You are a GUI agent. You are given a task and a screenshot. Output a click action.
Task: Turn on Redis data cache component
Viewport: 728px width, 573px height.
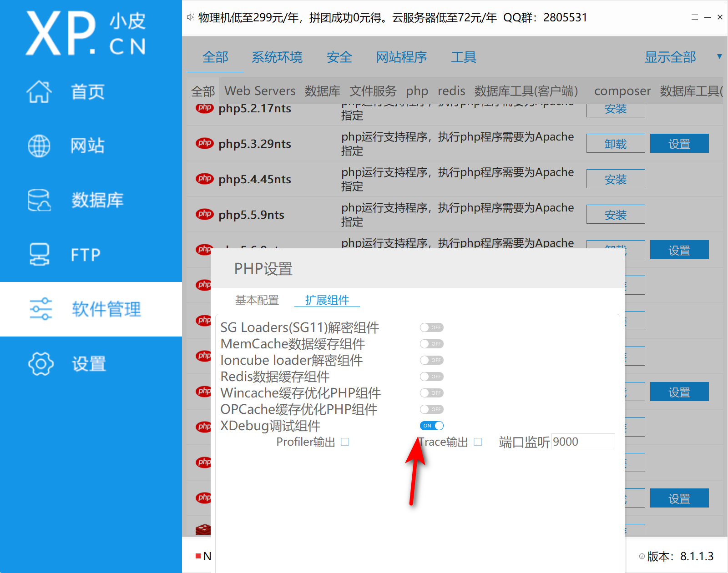point(431,377)
